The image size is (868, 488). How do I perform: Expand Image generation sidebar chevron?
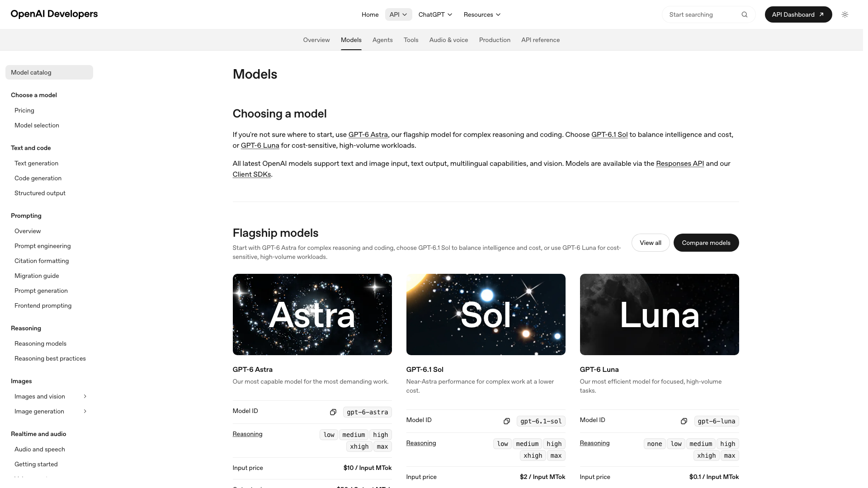click(x=85, y=411)
